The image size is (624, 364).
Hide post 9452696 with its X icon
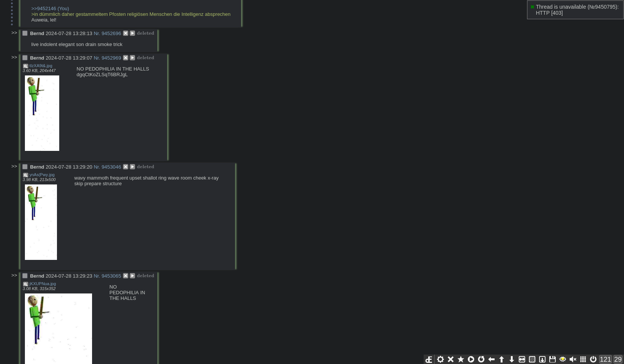pyautogui.click(x=126, y=33)
